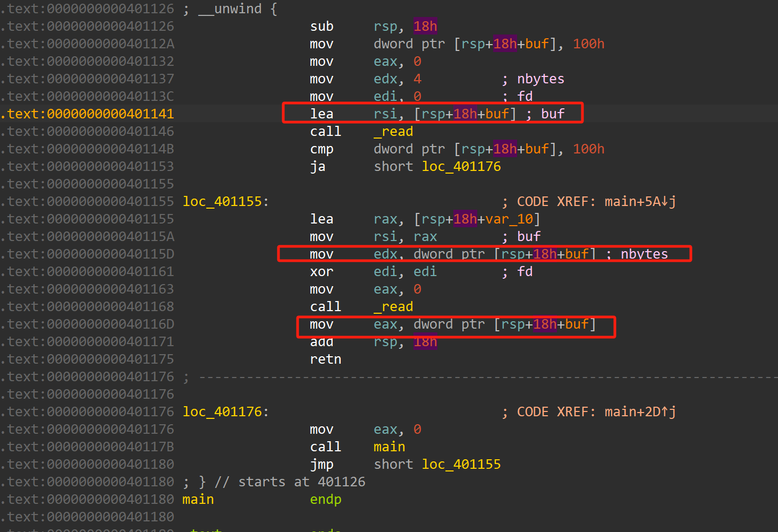The width and height of the screenshot is (778, 532).
Task: Select the address .text:000000000040116D
Action: (87, 324)
